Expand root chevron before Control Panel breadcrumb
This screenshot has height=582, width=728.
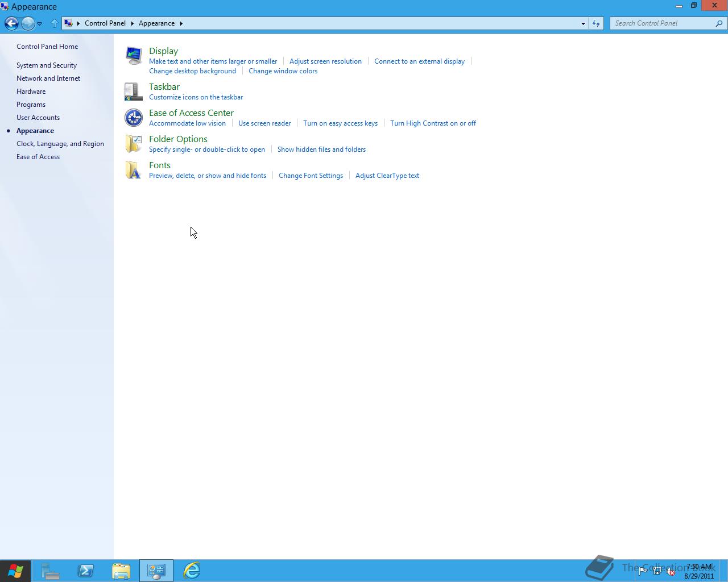(78, 23)
